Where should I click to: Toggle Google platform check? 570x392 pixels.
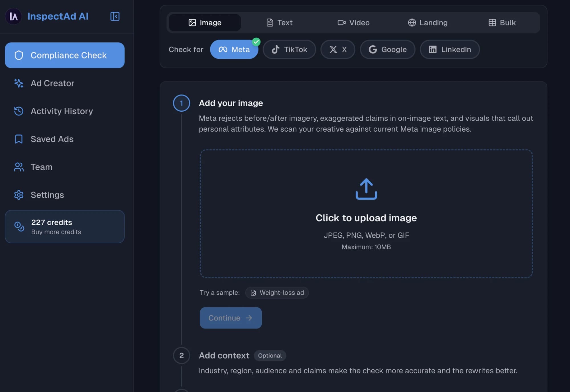(388, 49)
